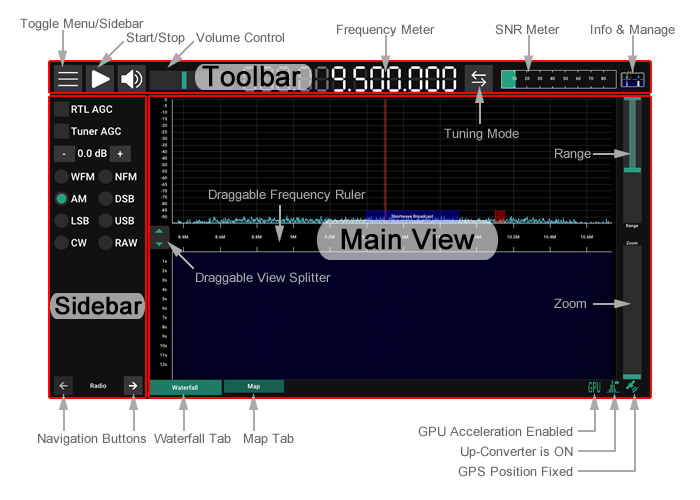
Task: Open the Info & Manage icon
Action: pyautogui.click(x=631, y=78)
